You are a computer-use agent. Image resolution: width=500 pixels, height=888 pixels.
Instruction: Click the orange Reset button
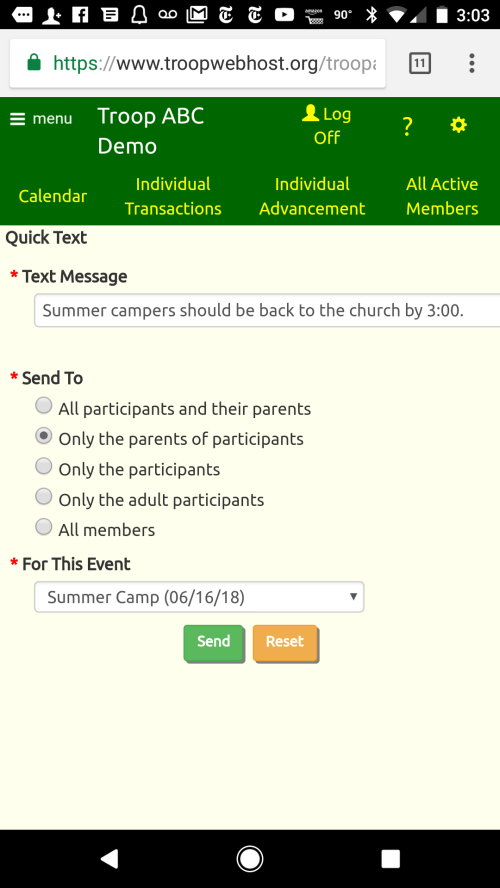click(x=285, y=642)
